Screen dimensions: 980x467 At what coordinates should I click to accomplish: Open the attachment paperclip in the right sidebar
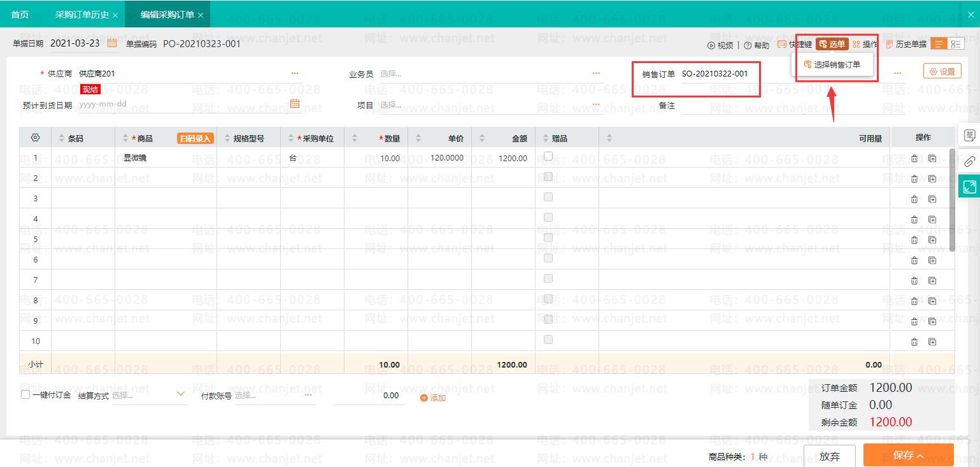[969, 161]
